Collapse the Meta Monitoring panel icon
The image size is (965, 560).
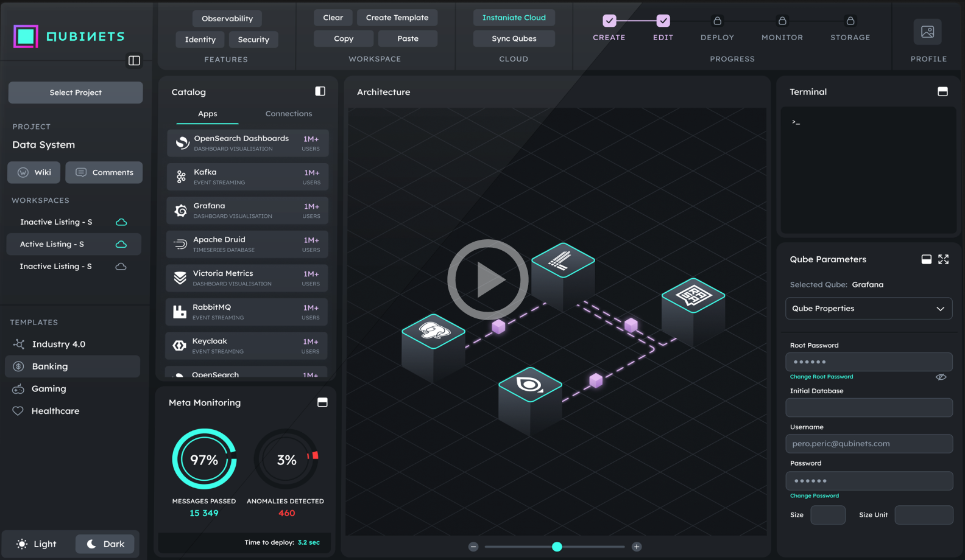click(322, 402)
